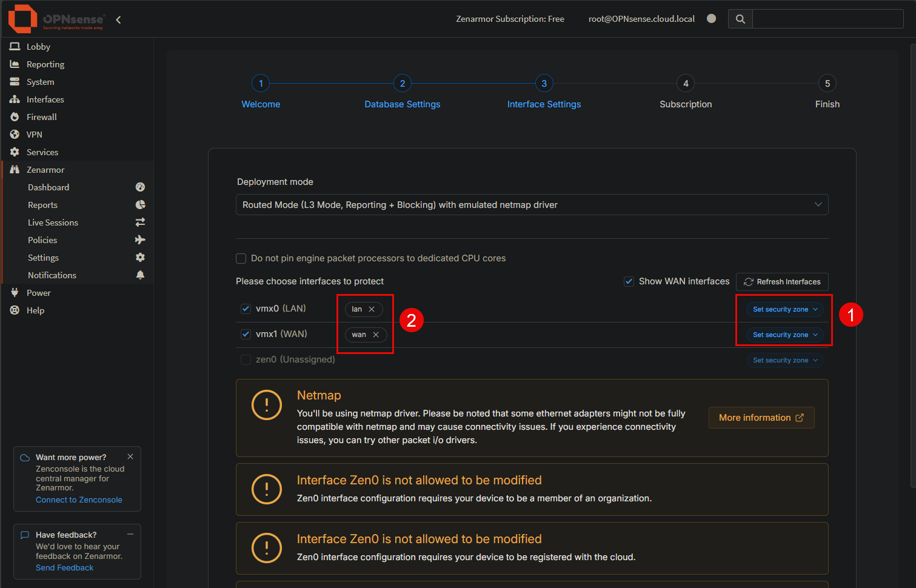This screenshot has width=916, height=588.
Task: Toggle the Show WAN interfaces checkbox
Action: pos(629,281)
